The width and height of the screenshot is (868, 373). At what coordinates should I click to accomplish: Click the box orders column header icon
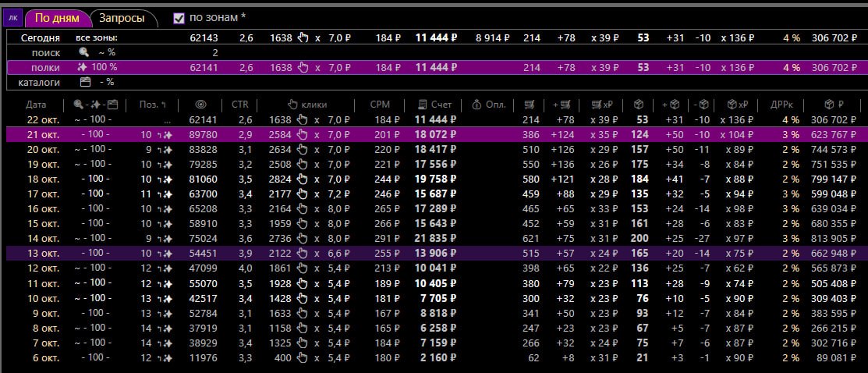point(638,105)
